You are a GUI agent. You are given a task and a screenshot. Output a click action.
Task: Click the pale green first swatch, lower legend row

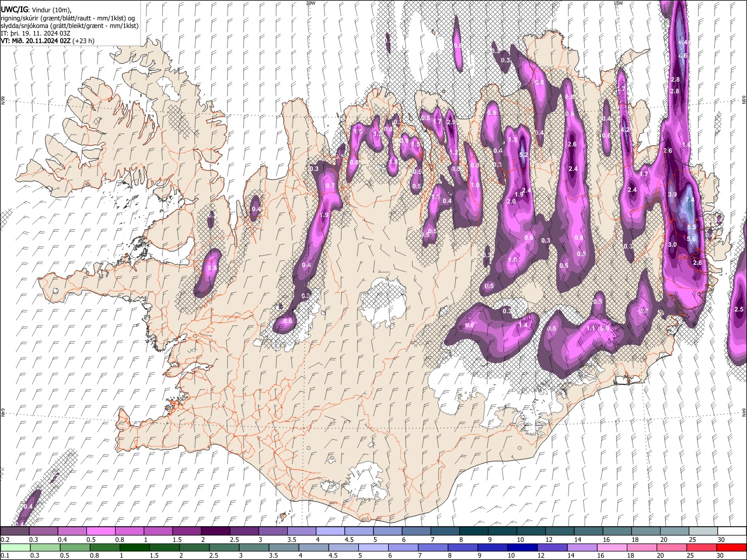pos(15,547)
